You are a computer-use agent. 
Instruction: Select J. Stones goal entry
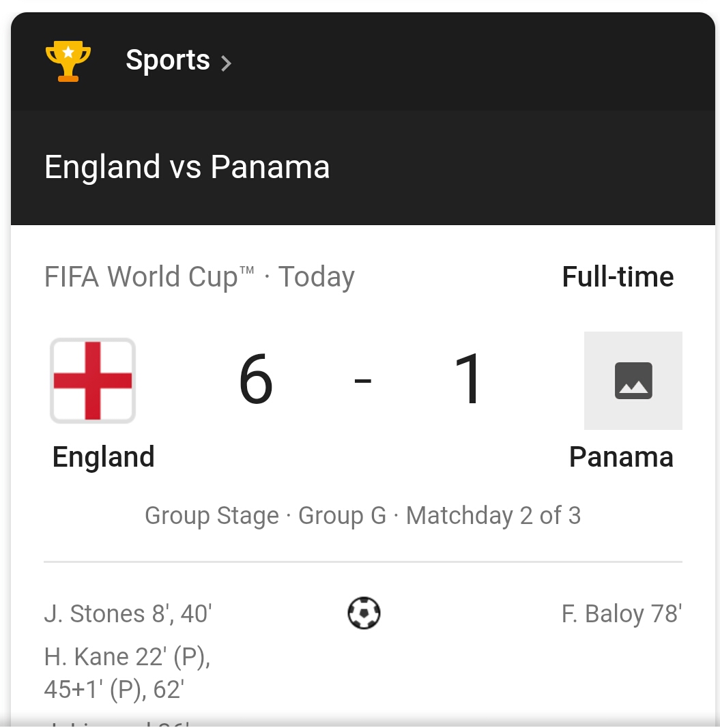coord(128,614)
